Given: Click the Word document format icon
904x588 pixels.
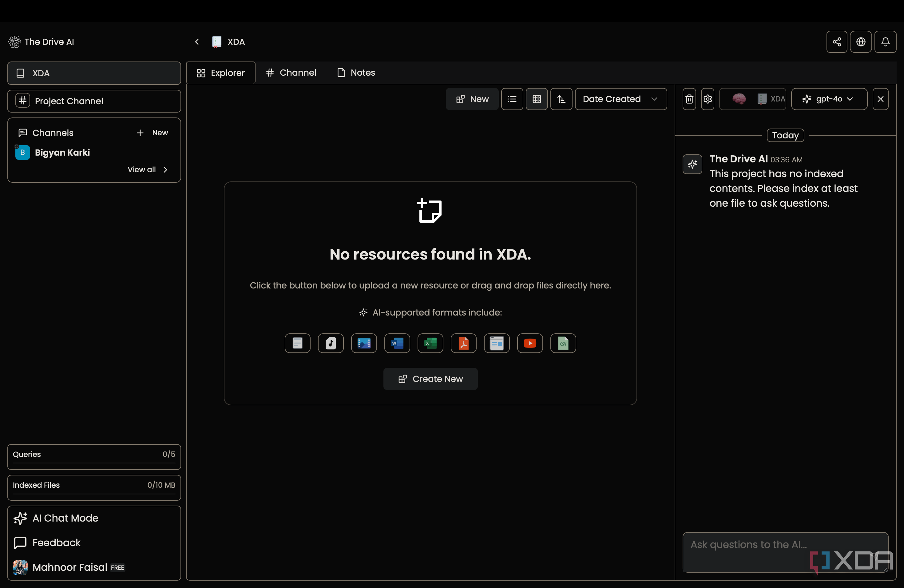Looking at the screenshot, I should click(x=397, y=344).
